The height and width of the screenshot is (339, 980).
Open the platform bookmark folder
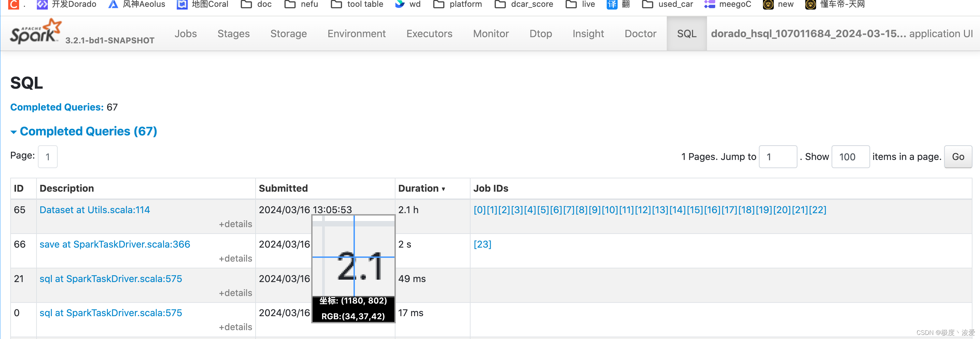coord(458,4)
